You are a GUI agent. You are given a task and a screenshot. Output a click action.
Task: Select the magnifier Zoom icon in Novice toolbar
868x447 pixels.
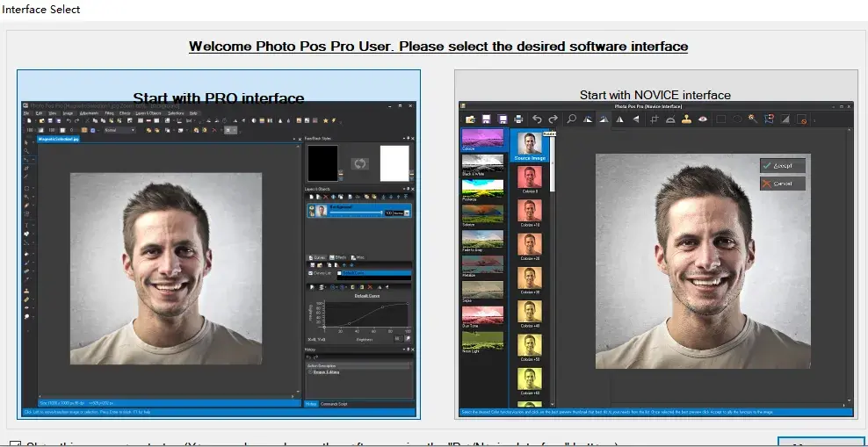(571, 119)
